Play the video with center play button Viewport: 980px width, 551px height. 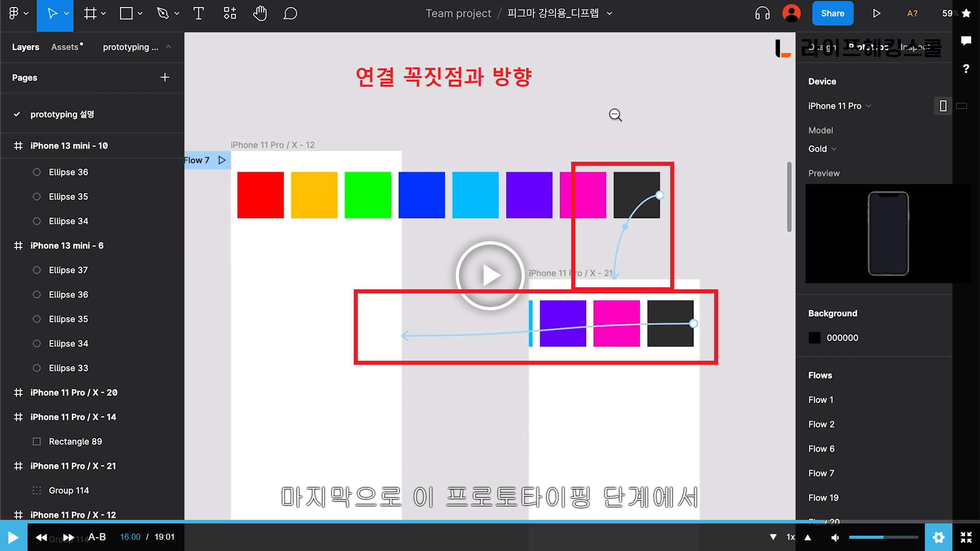click(x=490, y=275)
